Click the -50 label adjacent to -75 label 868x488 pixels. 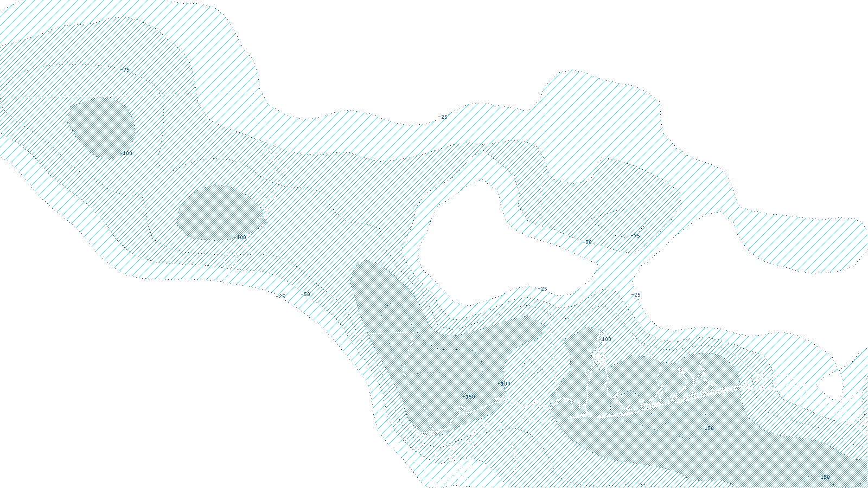(586, 242)
